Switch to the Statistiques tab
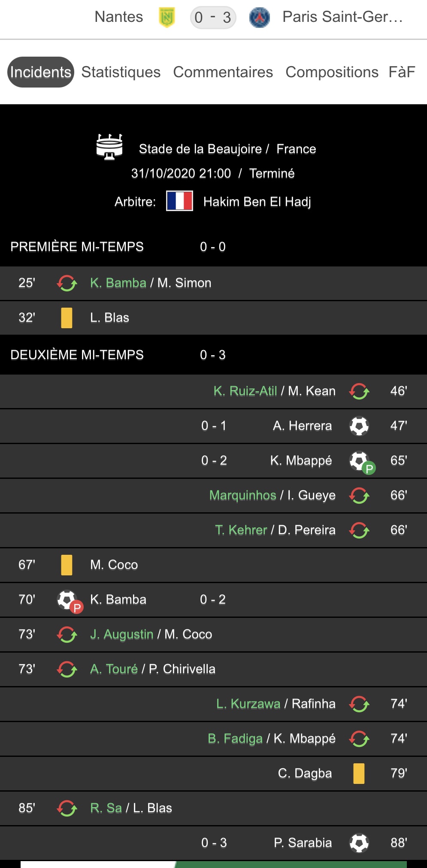 (121, 72)
